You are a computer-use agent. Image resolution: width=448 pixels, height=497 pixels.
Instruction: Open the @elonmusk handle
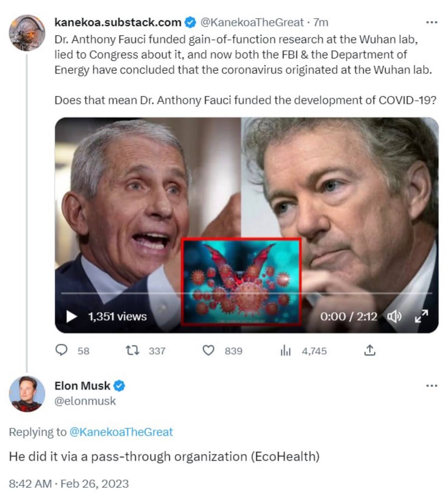coord(85,401)
